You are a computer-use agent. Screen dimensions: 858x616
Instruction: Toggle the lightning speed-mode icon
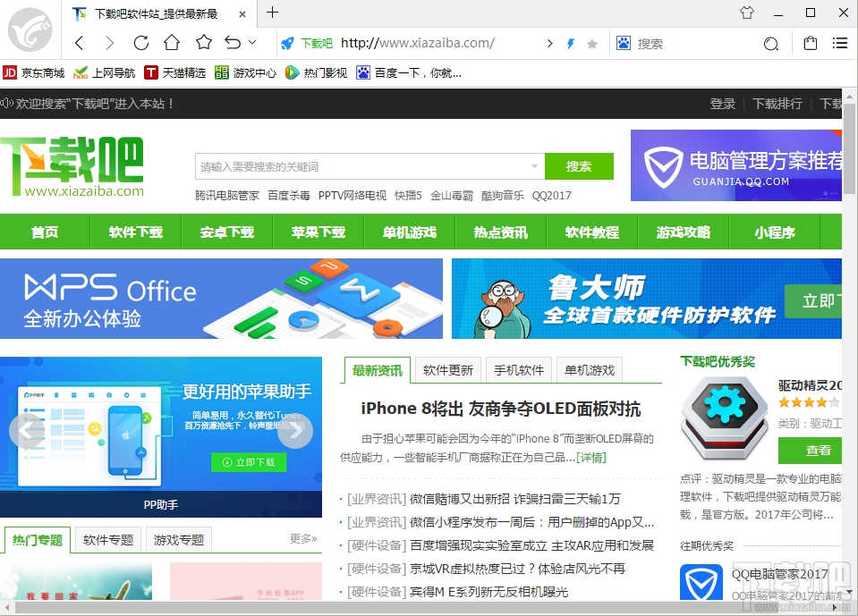pos(570,43)
